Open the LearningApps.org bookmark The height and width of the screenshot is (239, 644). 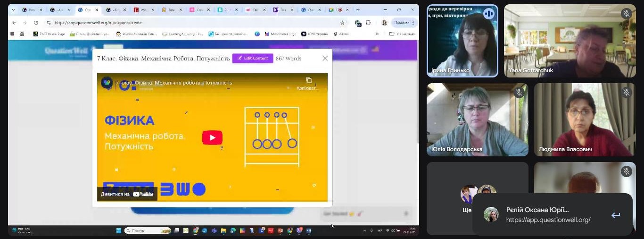click(182, 34)
